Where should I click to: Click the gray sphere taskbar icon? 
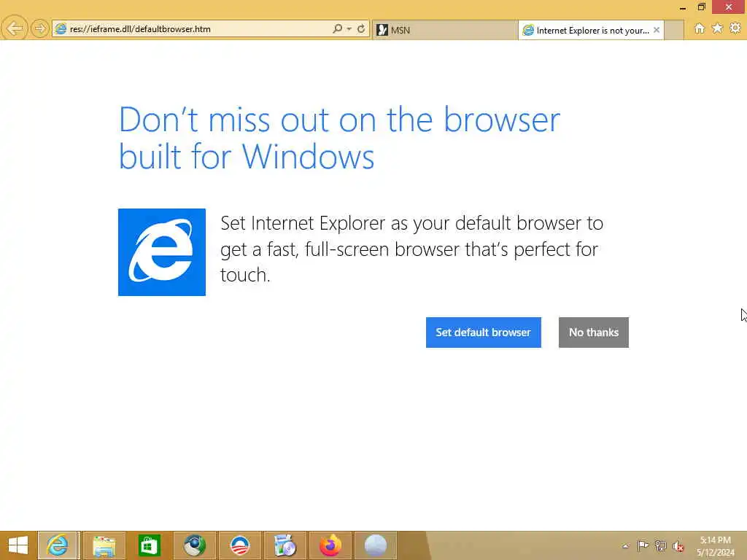pos(376,545)
